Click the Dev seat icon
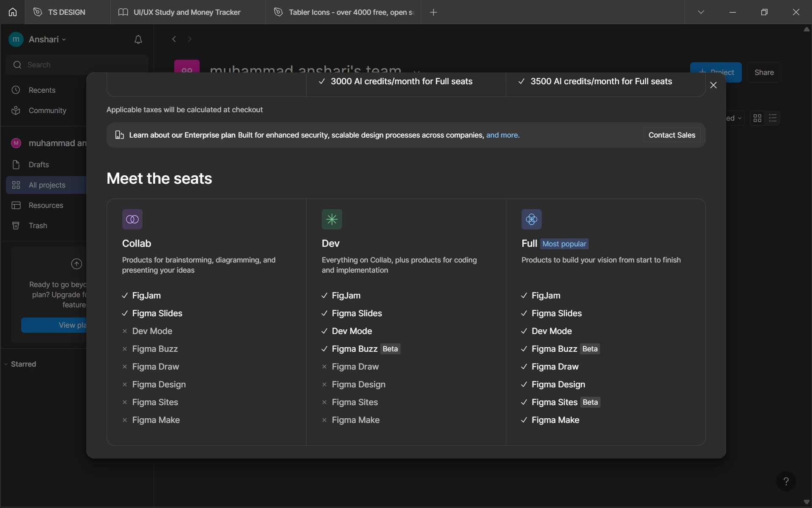The width and height of the screenshot is (812, 508). click(332, 219)
